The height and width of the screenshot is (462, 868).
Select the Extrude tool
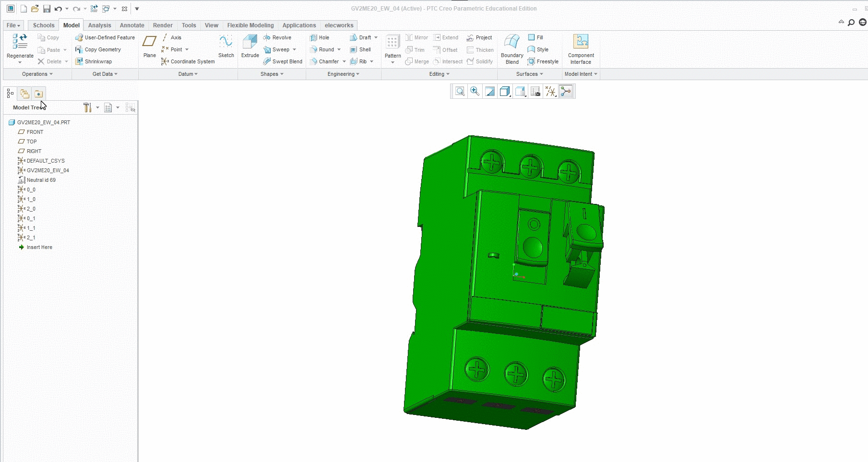tap(250, 46)
